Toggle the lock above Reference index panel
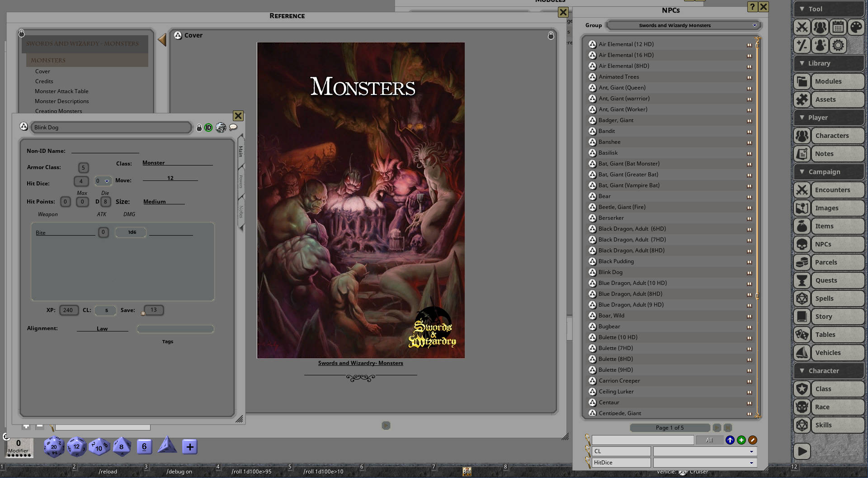Screen dimensions: 868x478 pyautogui.click(x=21, y=33)
